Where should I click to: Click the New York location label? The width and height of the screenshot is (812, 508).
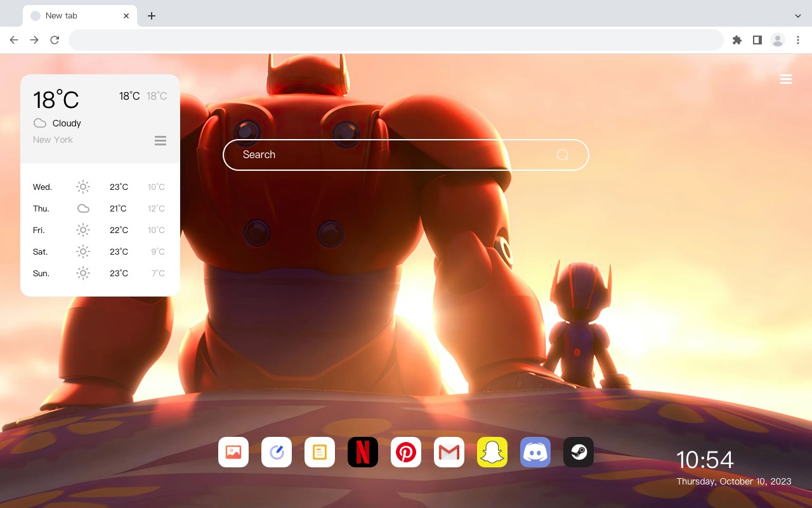point(53,140)
